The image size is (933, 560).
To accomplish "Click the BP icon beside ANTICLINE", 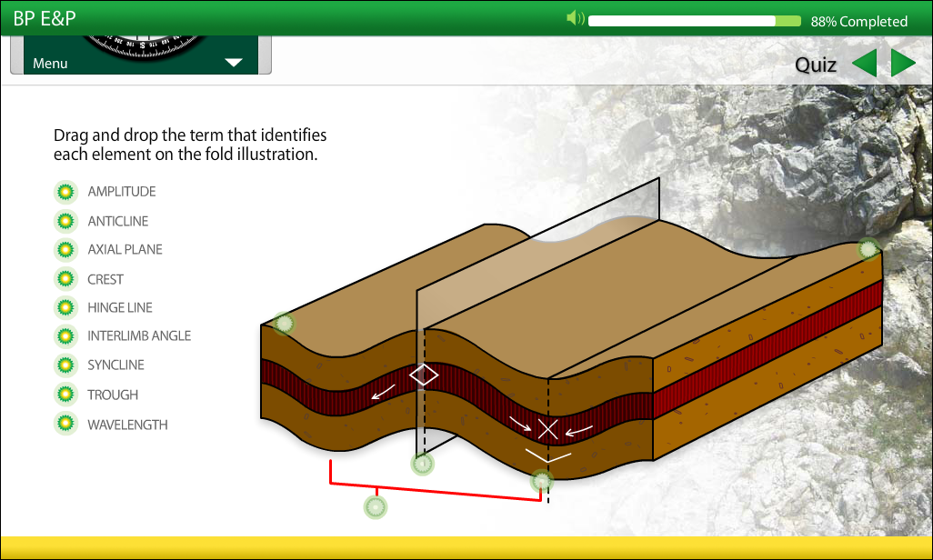I will click(65, 221).
